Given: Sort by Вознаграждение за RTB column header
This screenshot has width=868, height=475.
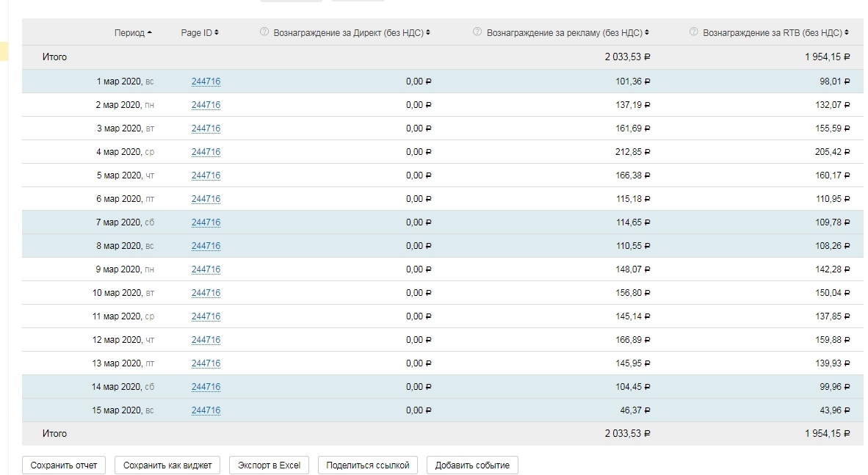Looking at the screenshot, I should click(772, 32).
